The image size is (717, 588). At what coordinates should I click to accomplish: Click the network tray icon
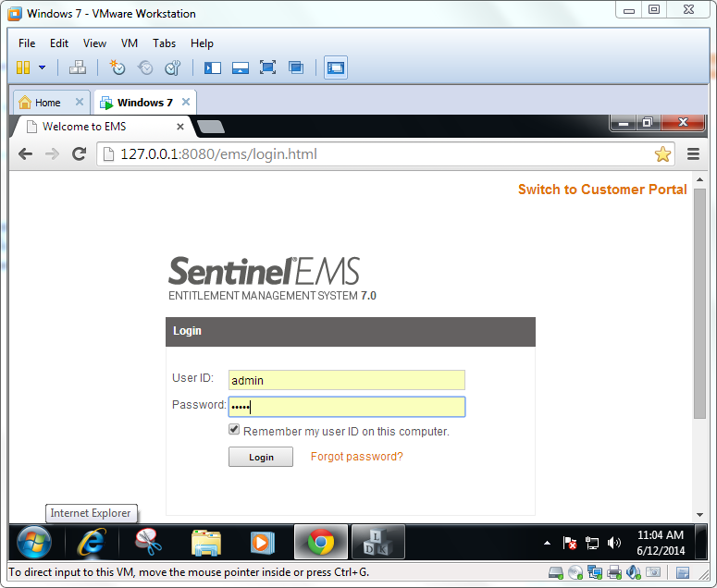[592, 543]
